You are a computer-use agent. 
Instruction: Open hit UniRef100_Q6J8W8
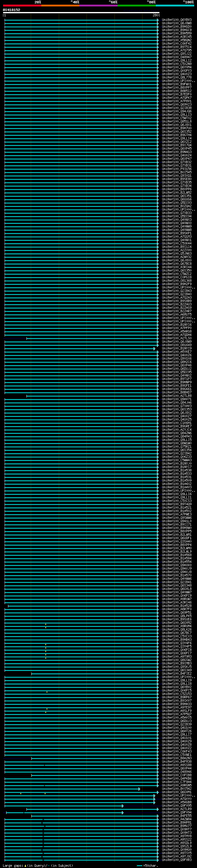177,23
